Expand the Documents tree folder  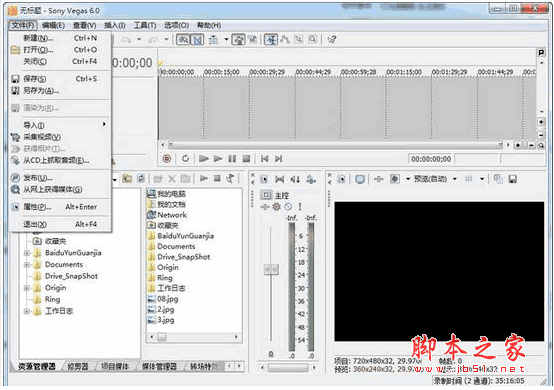click(x=26, y=265)
